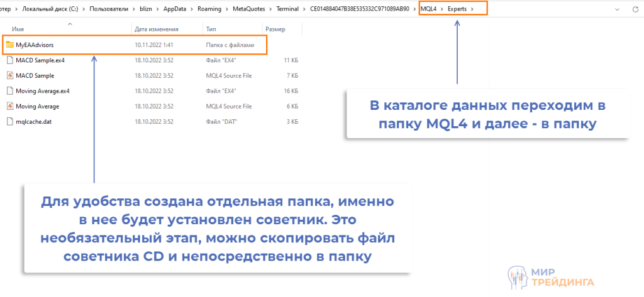Sort files by the Имя column header
Screen dimensions: 644x297
[19, 29]
